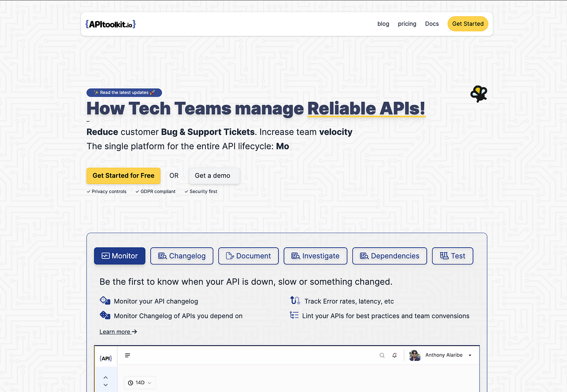Click the {API} logo in the dashboard sidebar
567x392 pixels.
(106, 358)
